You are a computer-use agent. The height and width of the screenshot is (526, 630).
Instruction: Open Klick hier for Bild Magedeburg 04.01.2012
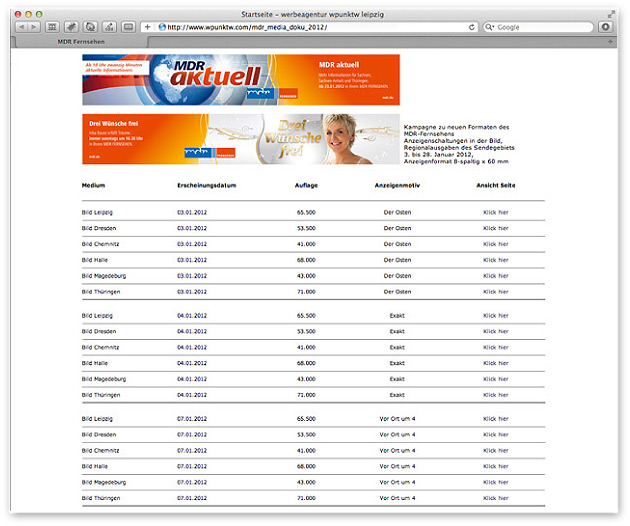tap(495, 379)
